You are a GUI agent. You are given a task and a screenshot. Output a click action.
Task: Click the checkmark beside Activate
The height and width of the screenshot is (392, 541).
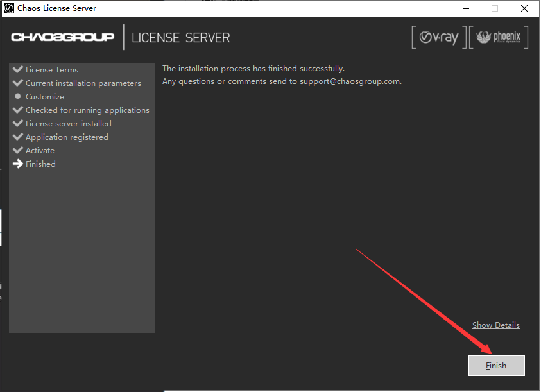click(x=17, y=150)
